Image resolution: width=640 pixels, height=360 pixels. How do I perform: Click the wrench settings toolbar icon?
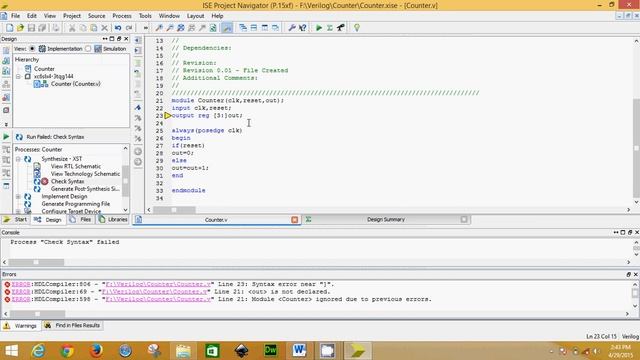[291, 28]
